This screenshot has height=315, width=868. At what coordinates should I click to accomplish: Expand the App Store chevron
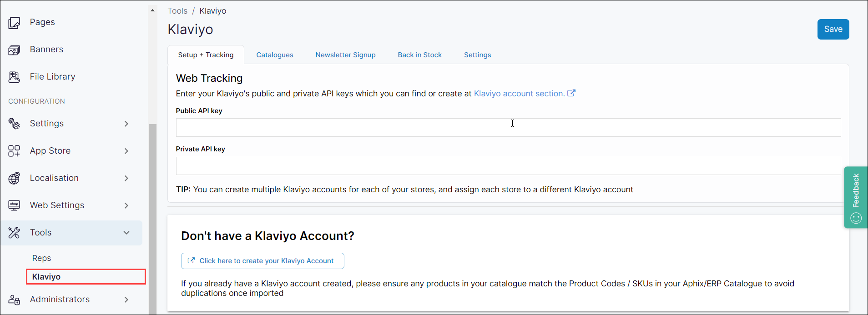[x=126, y=151]
